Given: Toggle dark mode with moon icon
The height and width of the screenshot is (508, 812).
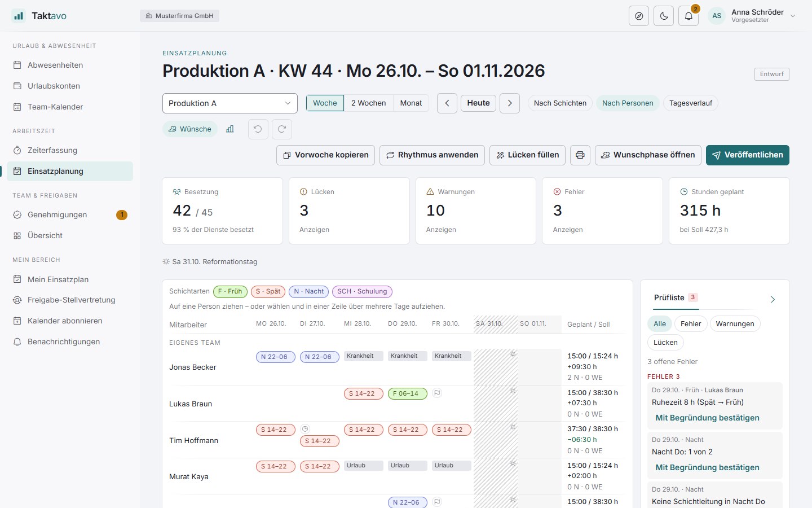Looking at the screenshot, I should tap(664, 16).
